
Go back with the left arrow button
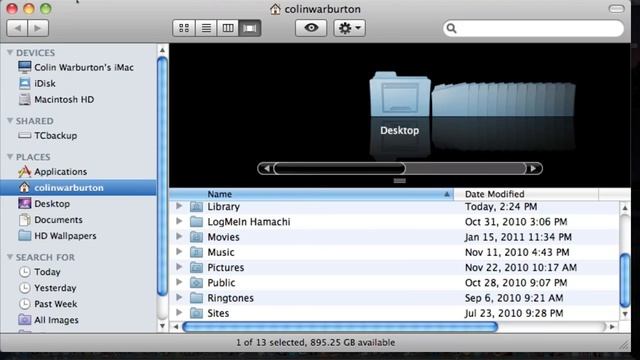[17, 28]
